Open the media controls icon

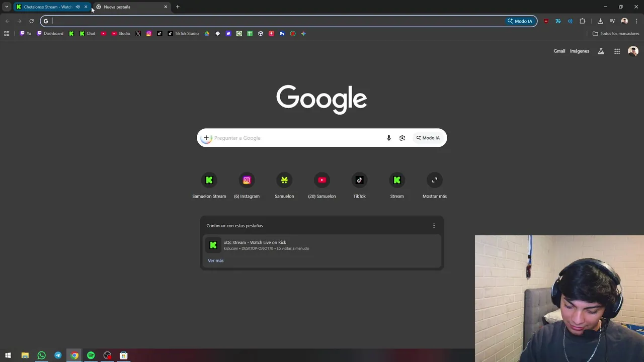click(612, 21)
